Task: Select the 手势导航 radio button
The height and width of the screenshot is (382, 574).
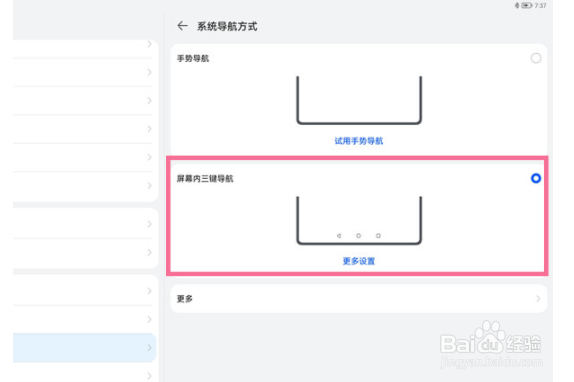Action: coord(536,58)
